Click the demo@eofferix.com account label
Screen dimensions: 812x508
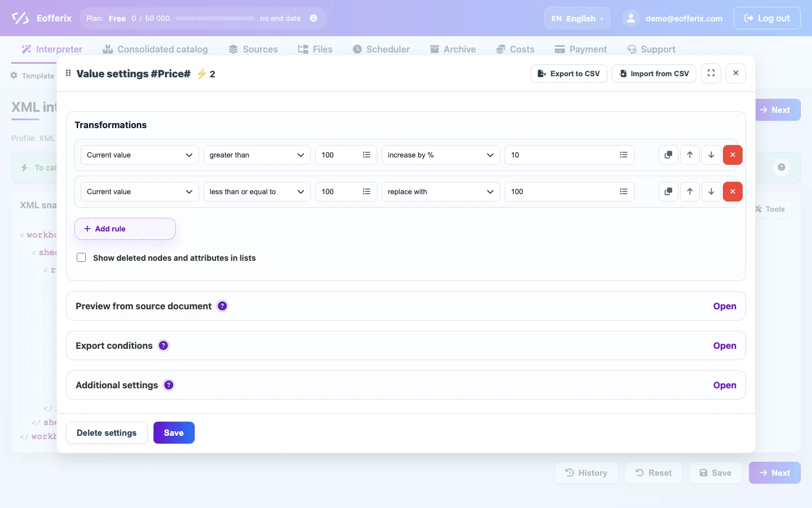[684, 18]
